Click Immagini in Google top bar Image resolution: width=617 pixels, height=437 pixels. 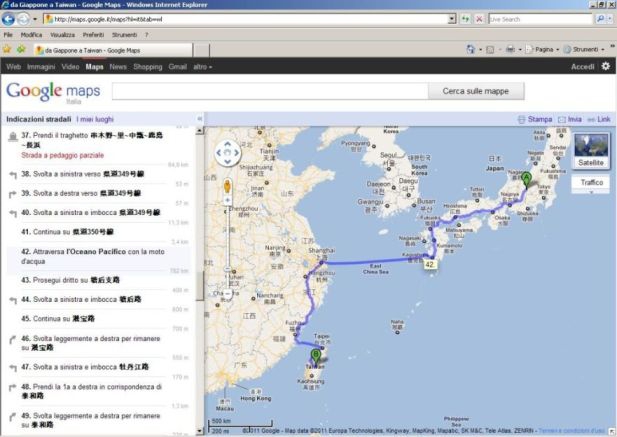(41, 66)
